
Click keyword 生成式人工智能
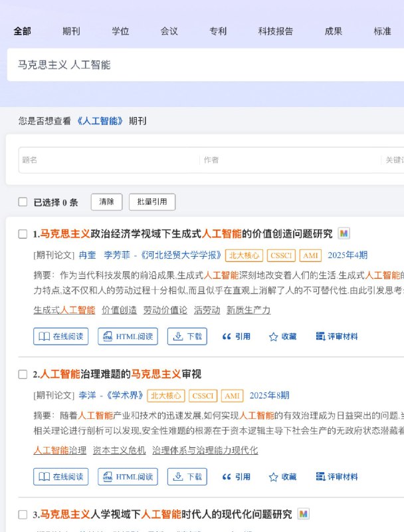64,310
